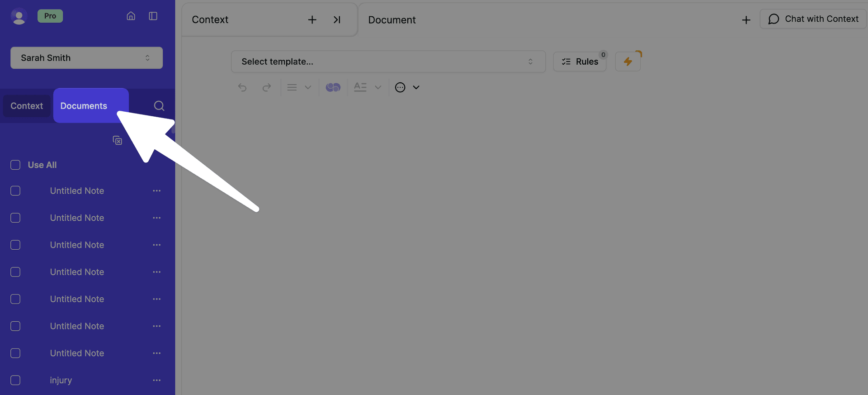Viewport: 868px width, 395px height.
Task: Click the undo arrow in editor toolbar
Action: pos(242,87)
